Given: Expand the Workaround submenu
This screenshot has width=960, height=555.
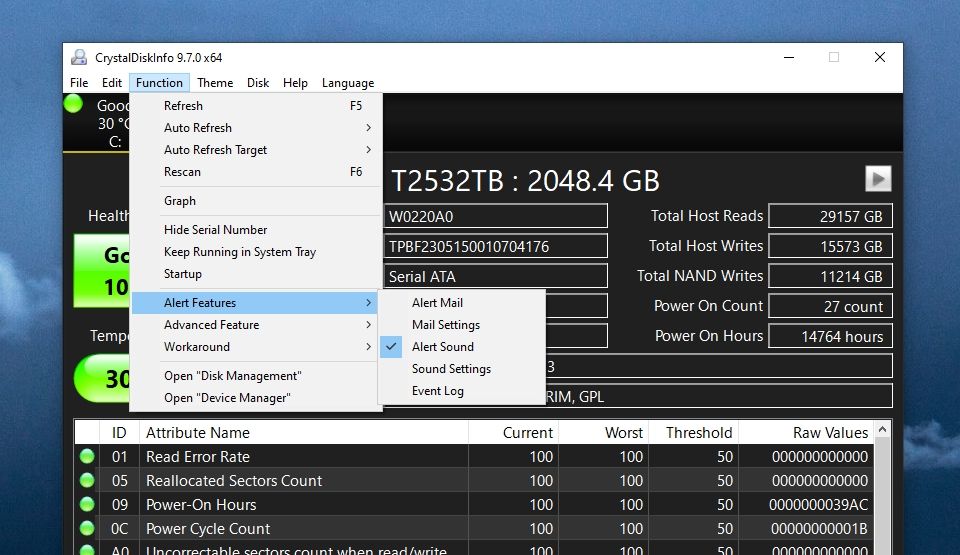Looking at the screenshot, I should (256, 347).
